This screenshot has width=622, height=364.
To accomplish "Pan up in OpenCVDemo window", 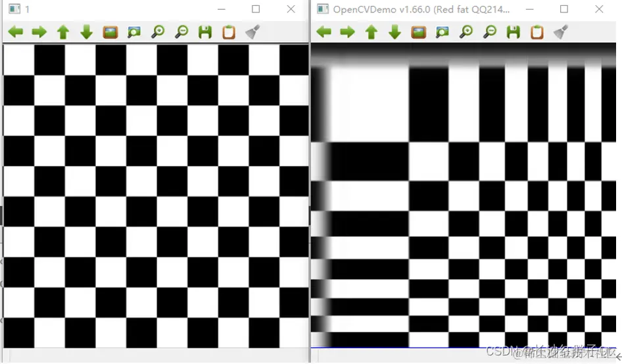I will pos(371,32).
